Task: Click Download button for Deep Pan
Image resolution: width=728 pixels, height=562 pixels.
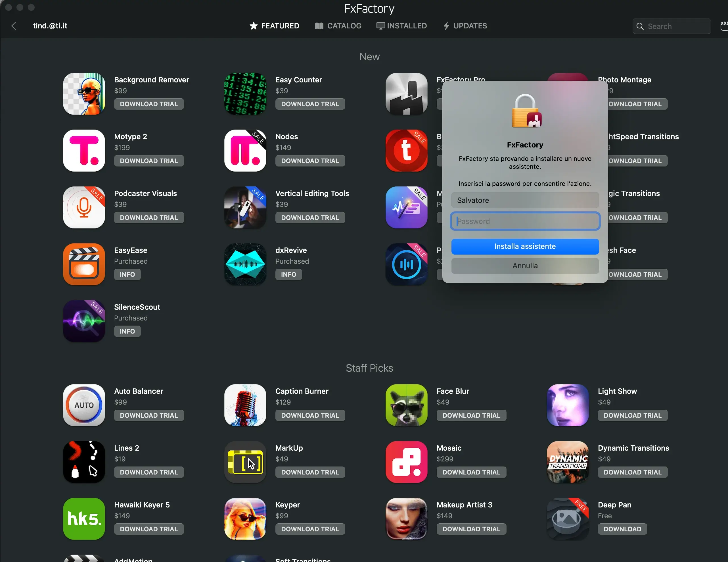Action: pos(622,529)
